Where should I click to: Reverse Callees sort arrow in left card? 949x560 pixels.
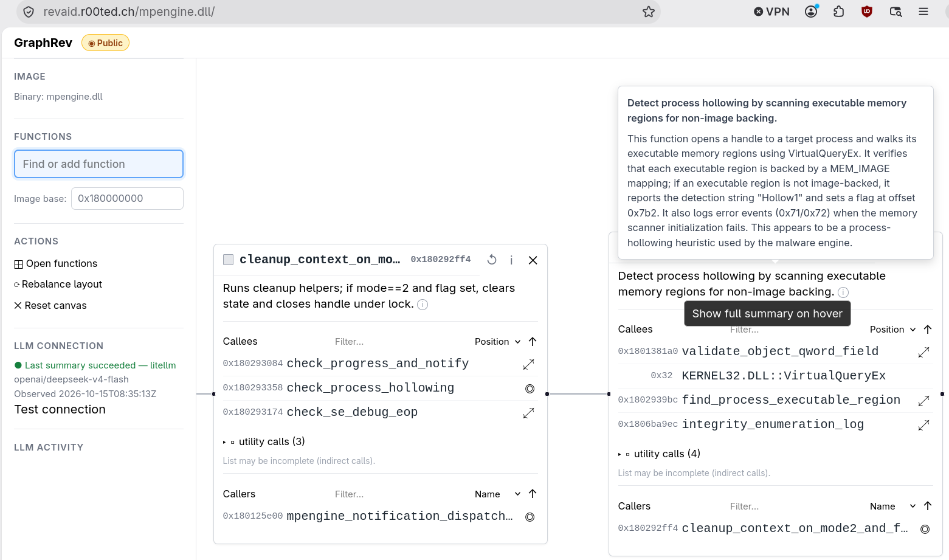point(533,342)
